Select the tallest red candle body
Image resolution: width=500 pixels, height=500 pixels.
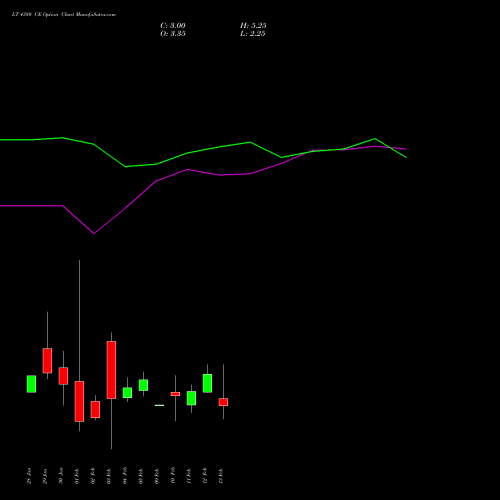pos(111,370)
